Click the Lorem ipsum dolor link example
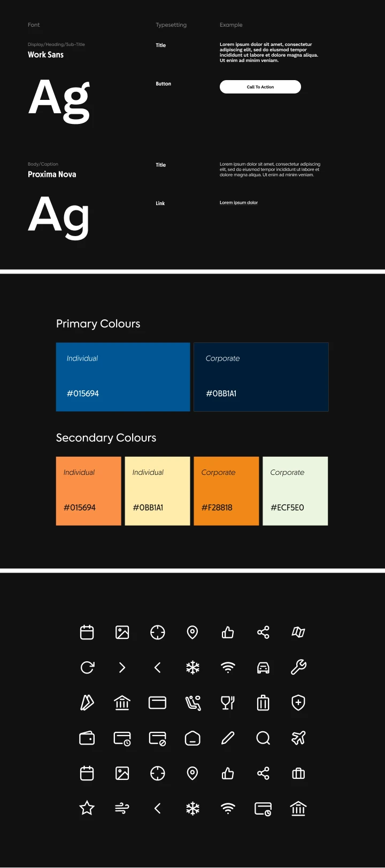This screenshot has width=385, height=868. [x=238, y=203]
